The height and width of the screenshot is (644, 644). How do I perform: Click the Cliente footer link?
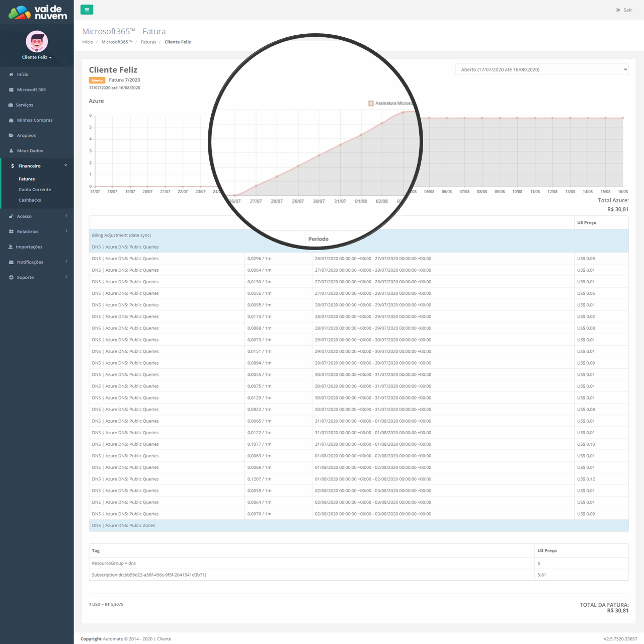(x=164, y=639)
